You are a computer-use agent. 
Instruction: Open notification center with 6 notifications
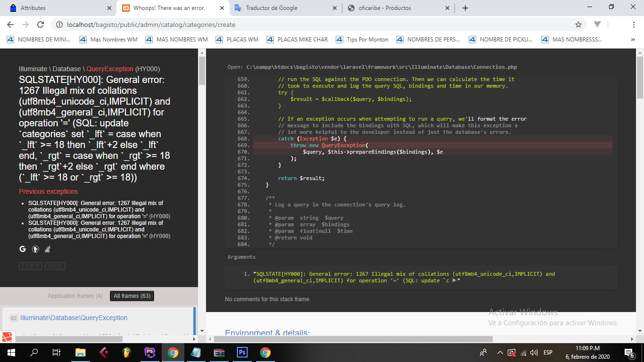pos(629,353)
